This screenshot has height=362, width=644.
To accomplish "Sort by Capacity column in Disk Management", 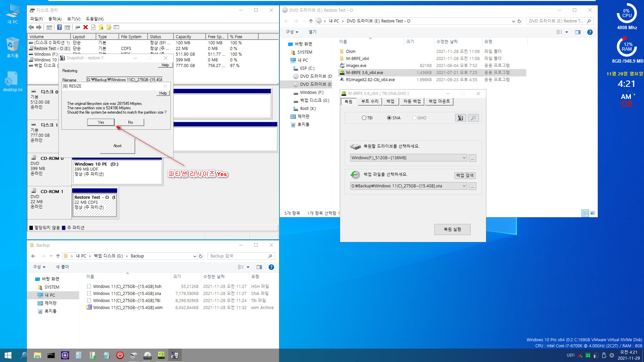I will pos(190,37).
